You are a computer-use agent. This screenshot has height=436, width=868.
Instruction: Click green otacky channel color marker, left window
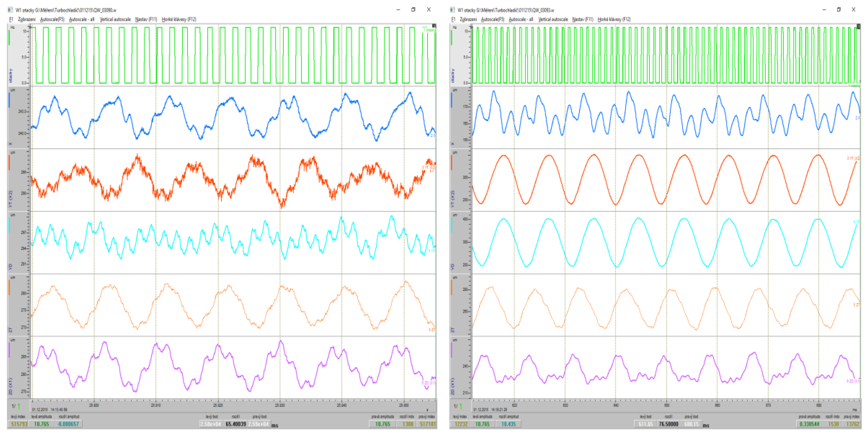pos(9,38)
